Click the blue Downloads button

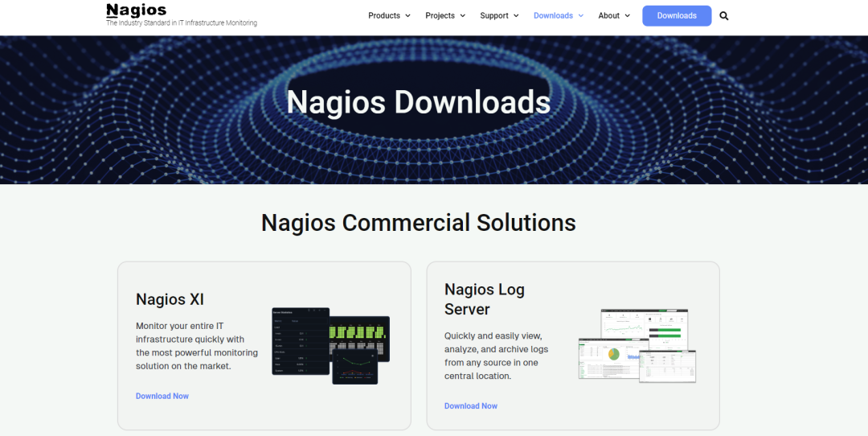click(x=677, y=16)
